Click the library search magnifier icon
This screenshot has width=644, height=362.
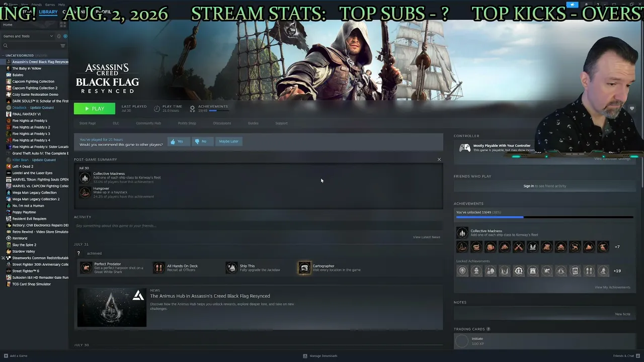click(x=6, y=46)
